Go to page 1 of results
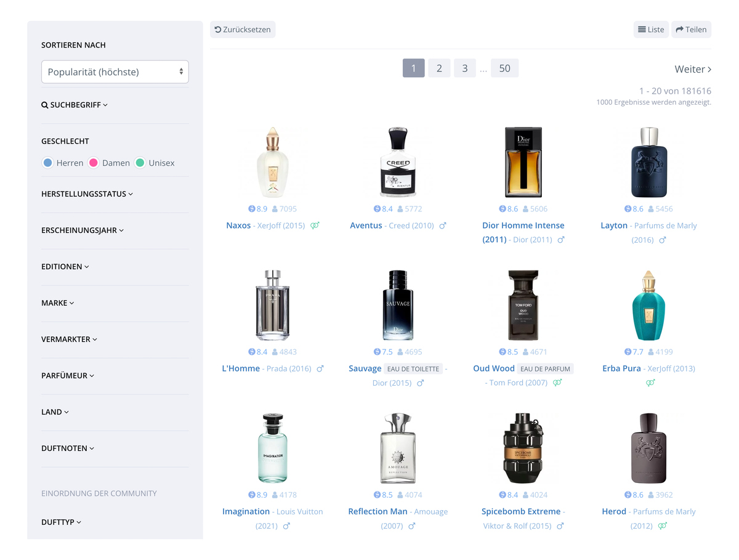This screenshot has height=560, width=739. coord(414,68)
